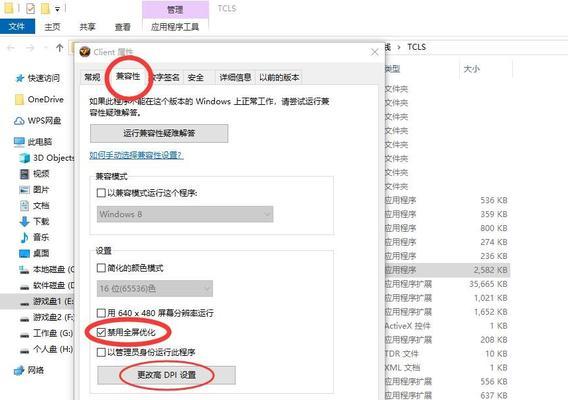Screen dimensions: 568x400
Task: Enable 以兼容模式运行这个程序 checkbox
Action: [x=101, y=193]
